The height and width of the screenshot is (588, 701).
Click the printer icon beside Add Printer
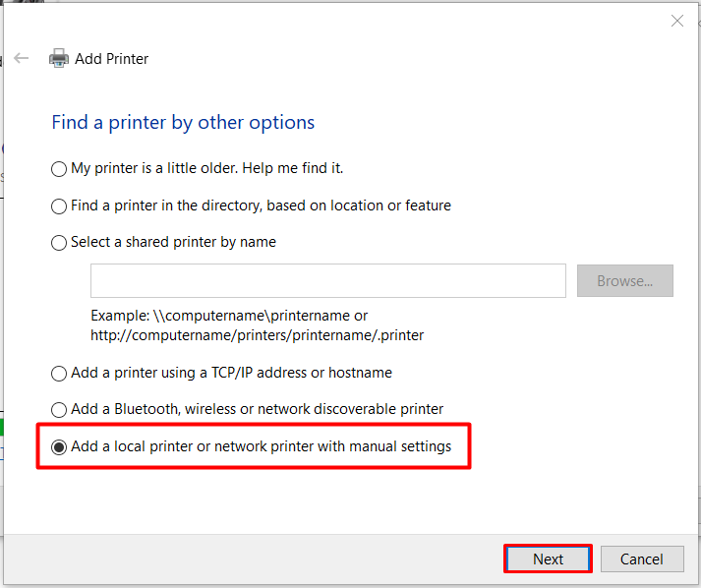(59, 59)
